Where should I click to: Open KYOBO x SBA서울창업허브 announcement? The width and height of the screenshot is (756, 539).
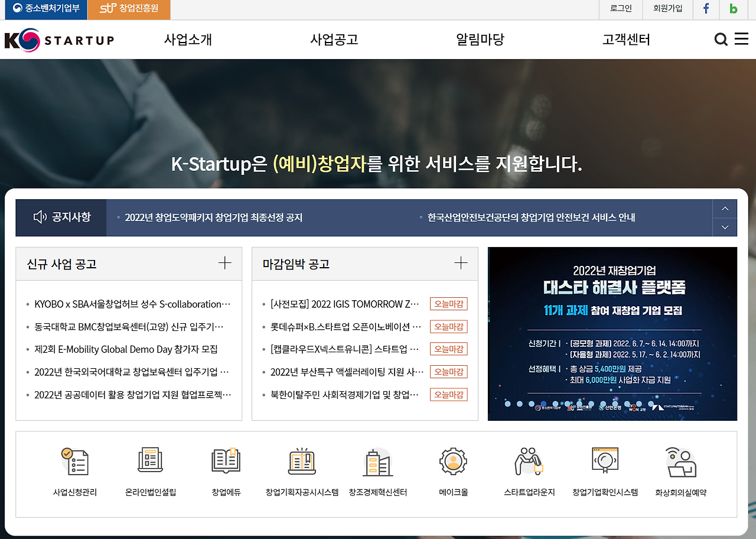click(x=132, y=304)
